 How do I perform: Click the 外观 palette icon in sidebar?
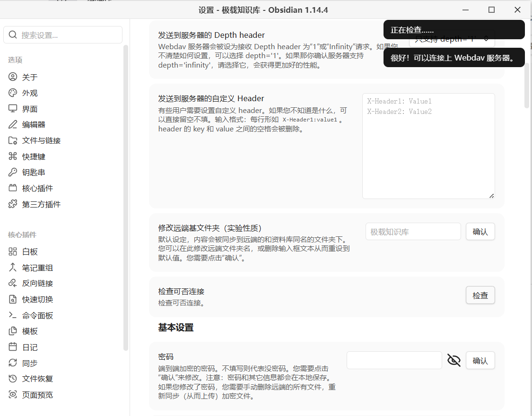(13, 93)
